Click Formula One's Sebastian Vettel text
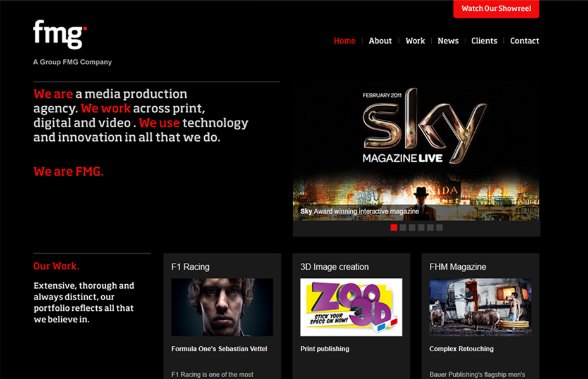This screenshot has width=588, height=379. pos(219,349)
